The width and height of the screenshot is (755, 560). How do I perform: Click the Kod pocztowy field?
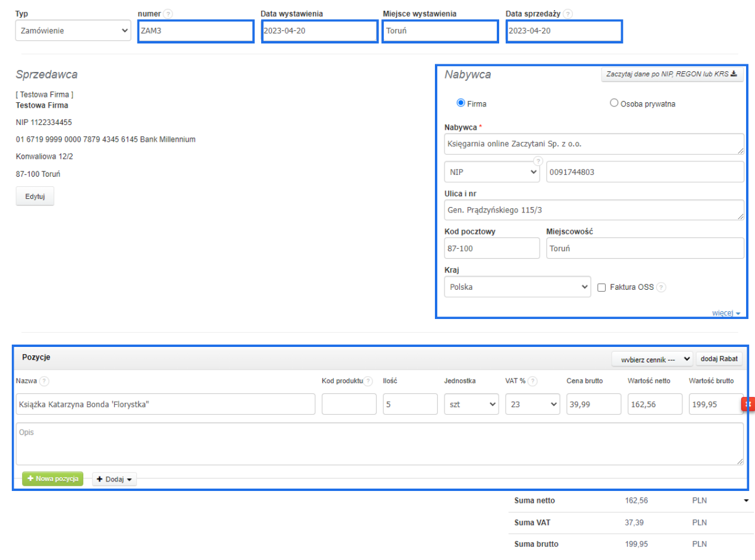[x=492, y=248]
